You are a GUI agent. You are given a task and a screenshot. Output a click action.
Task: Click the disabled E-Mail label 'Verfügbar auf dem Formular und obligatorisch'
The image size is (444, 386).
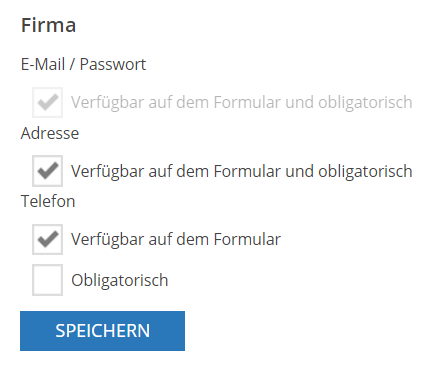pyautogui.click(x=242, y=102)
